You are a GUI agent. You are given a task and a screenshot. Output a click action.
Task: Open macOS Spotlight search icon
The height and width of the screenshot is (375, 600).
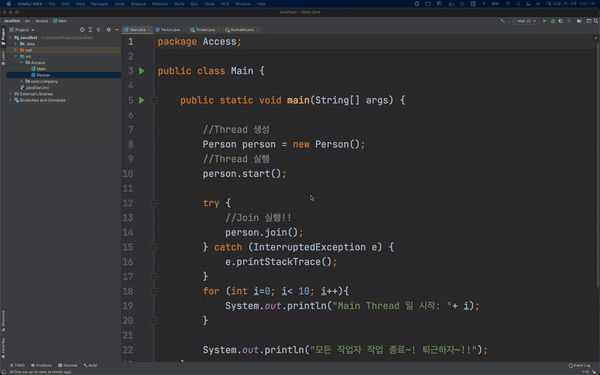coord(518,4)
